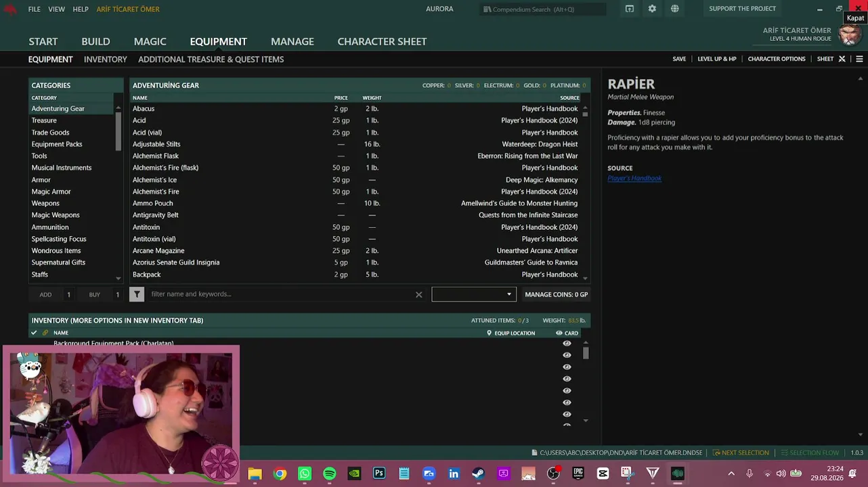
Task: Clear the filter with the X icon
Action: 418,294
